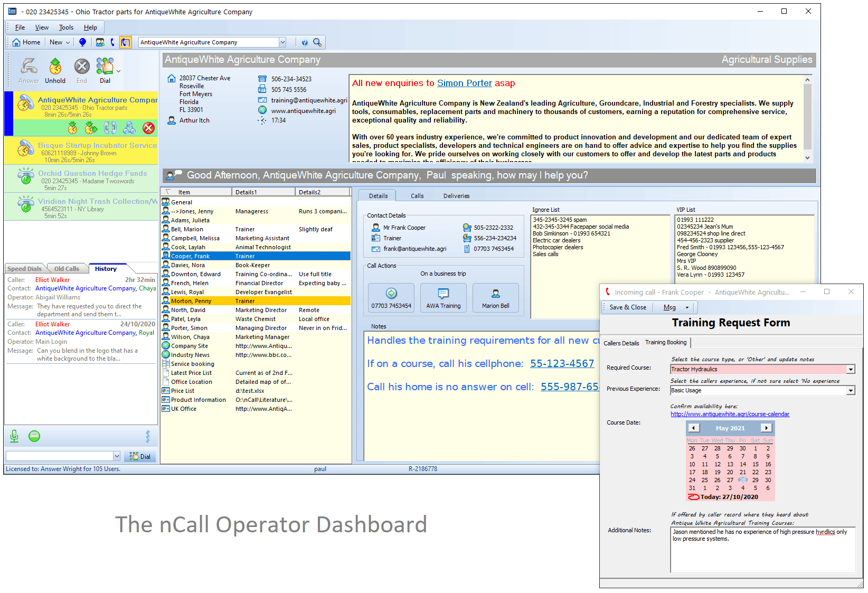Click the home phone link 555-987-65
Viewport: 868px width, 593px height.
[x=569, y=387]
